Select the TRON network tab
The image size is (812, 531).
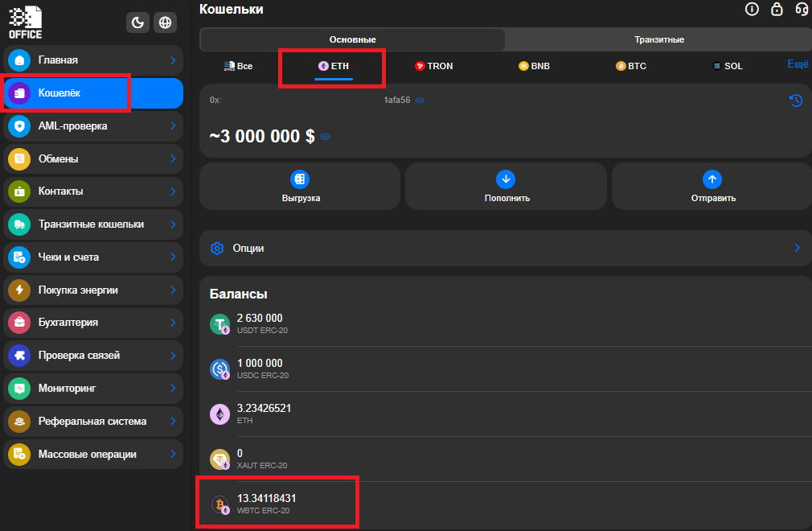tap(434, 66)
